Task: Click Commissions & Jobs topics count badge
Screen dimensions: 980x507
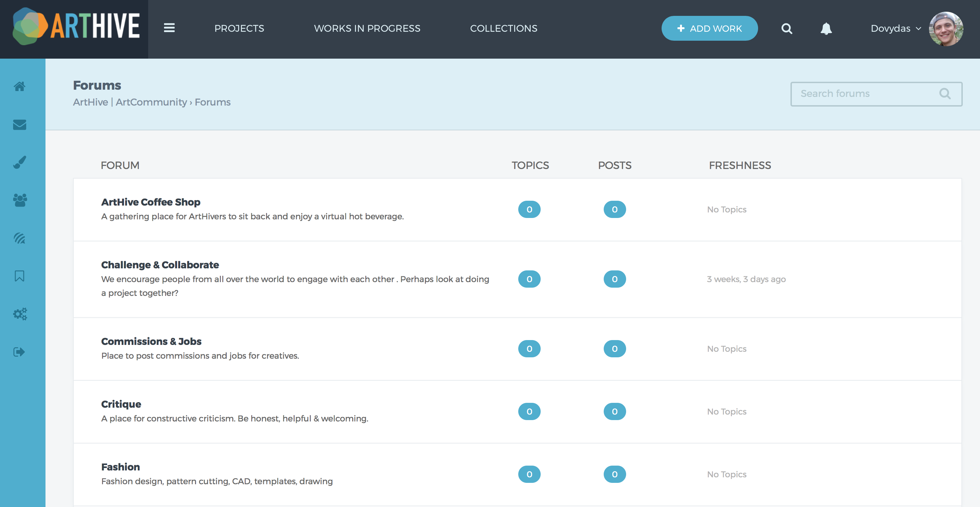Action: (x=529, y=349)
